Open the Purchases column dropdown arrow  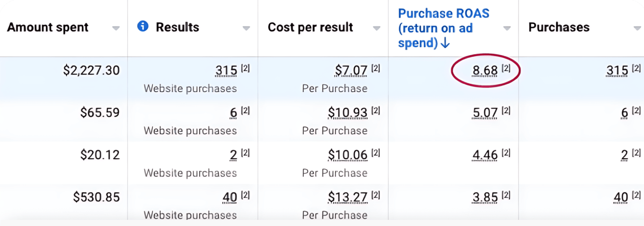(637, 28)
